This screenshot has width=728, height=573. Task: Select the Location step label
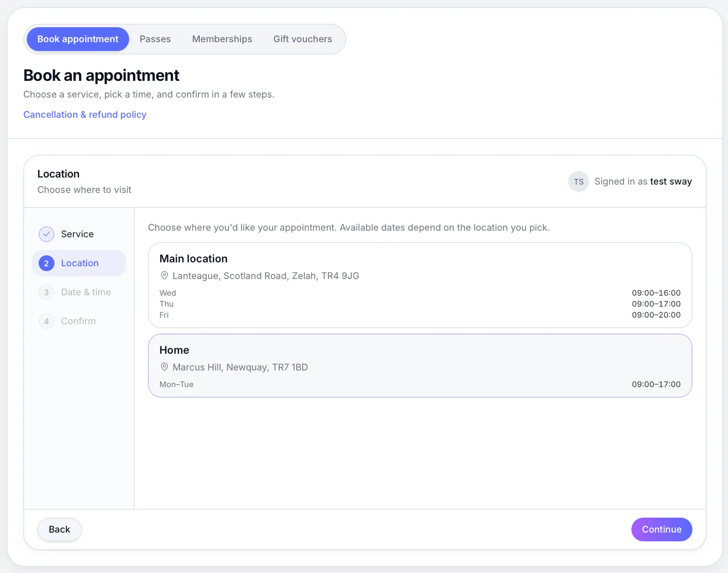coord(80,263)
